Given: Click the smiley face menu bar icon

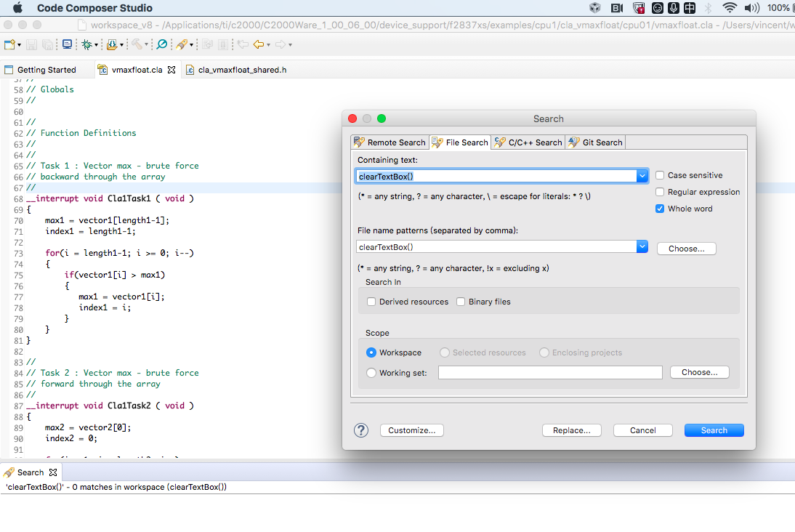Looking at the screenshot, I should click(x=657, y=7).
